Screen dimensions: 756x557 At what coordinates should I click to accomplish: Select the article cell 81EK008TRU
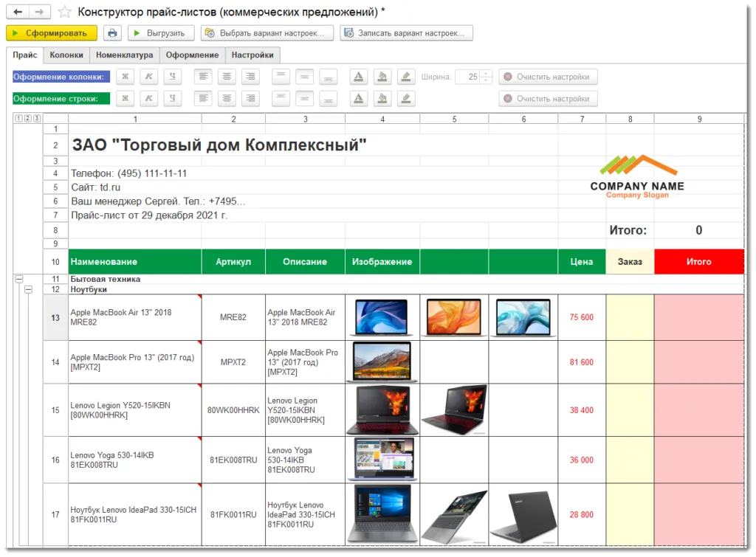[x=233, y=460]
